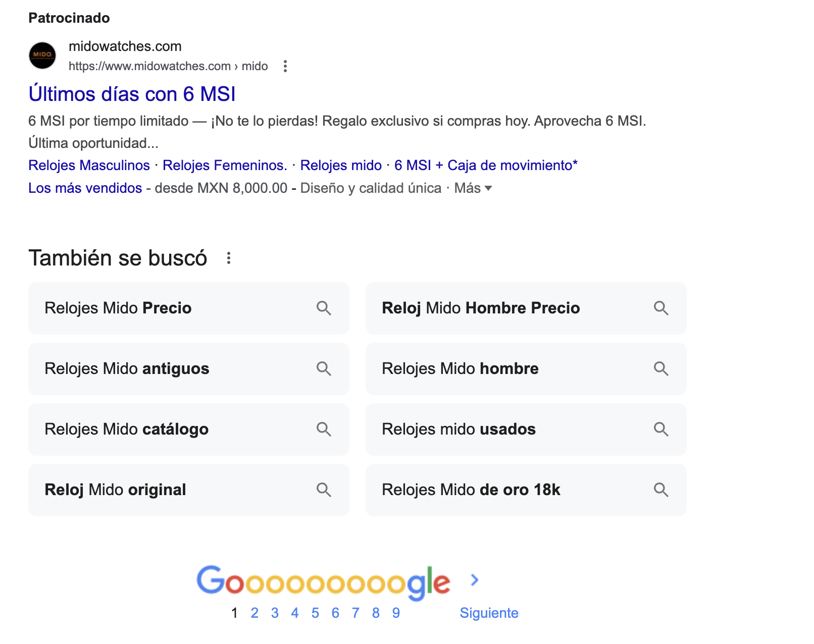Open three-dot options next to También se buscó

[x=229, y=258]
